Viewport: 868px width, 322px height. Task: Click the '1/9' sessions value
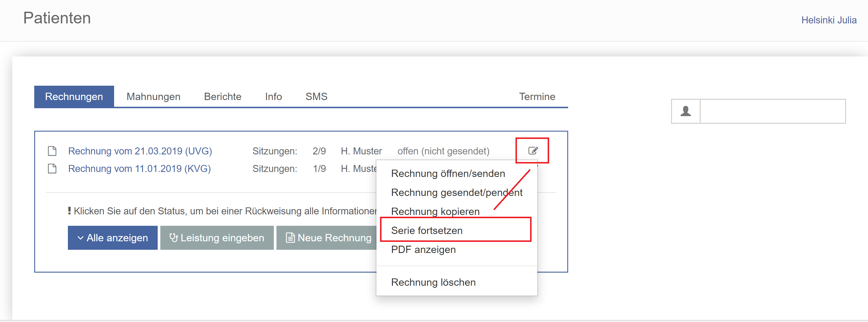pyautogui.click(x=319, y=168)
